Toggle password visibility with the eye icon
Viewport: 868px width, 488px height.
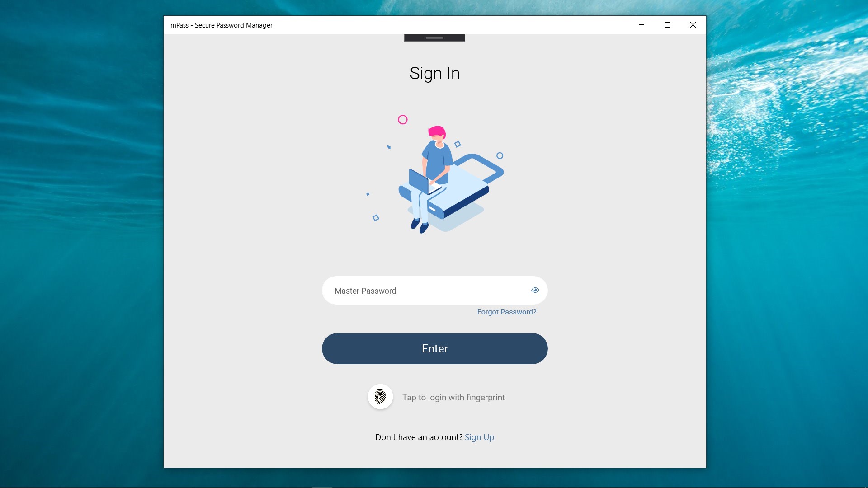(535, 290)
